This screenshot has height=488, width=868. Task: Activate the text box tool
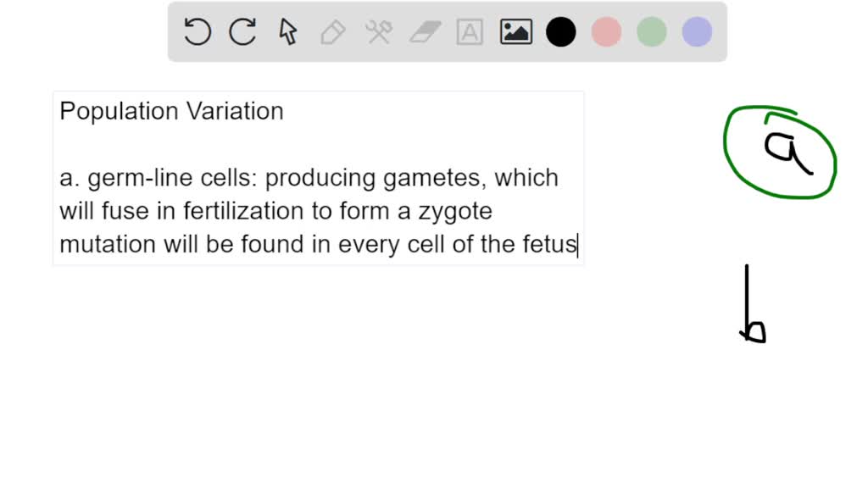coord(470,32)
